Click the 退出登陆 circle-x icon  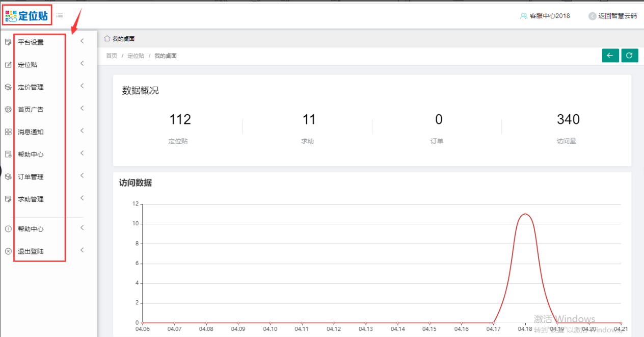[x=8, y=251]
